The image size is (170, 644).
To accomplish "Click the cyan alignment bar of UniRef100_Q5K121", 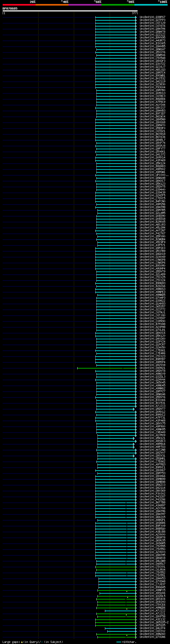I will [x=116, y=438].
